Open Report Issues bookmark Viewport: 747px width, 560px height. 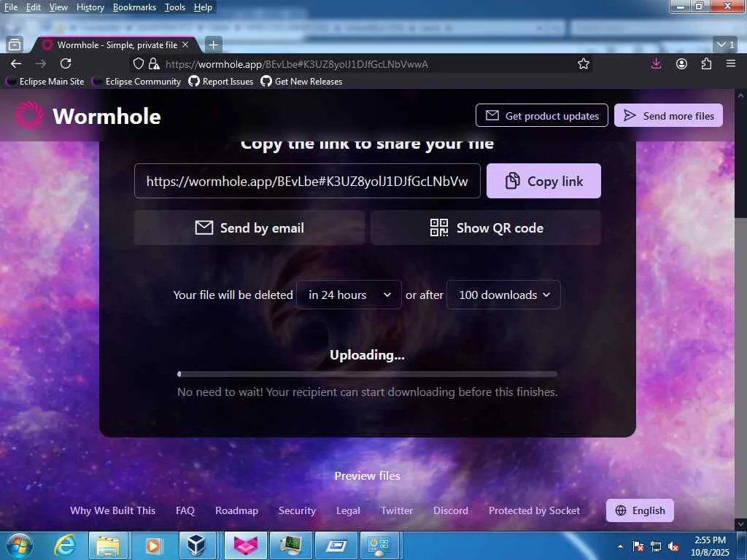point(220,82)
